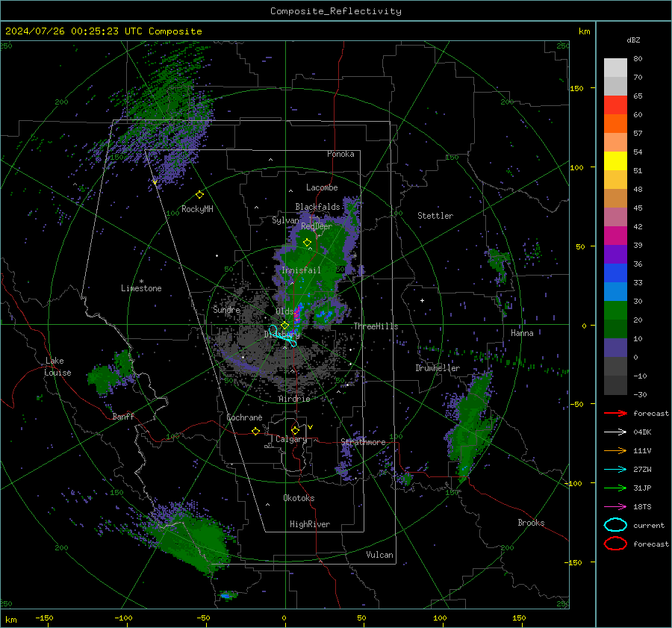The height and width of the screenshot is (628, 672).
Task: Click the yellow diamond marker below Cochrane
Action: point(255,432)
